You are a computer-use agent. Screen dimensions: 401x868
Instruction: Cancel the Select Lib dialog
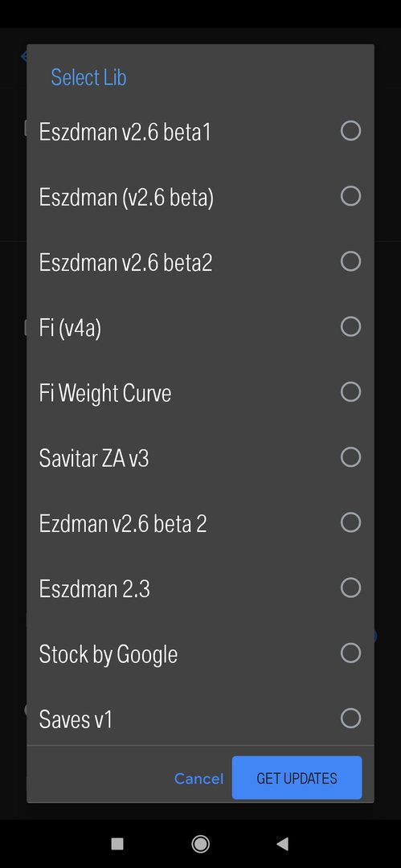198,779
